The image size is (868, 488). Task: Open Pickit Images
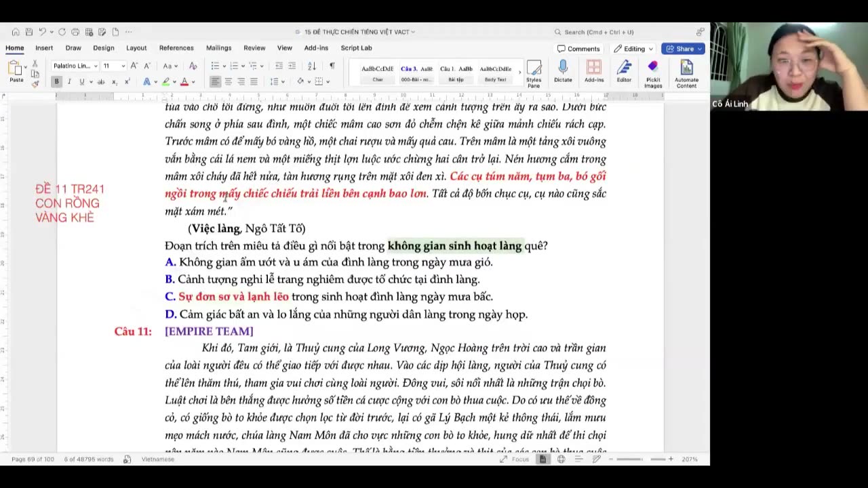[x=653, y=73]
